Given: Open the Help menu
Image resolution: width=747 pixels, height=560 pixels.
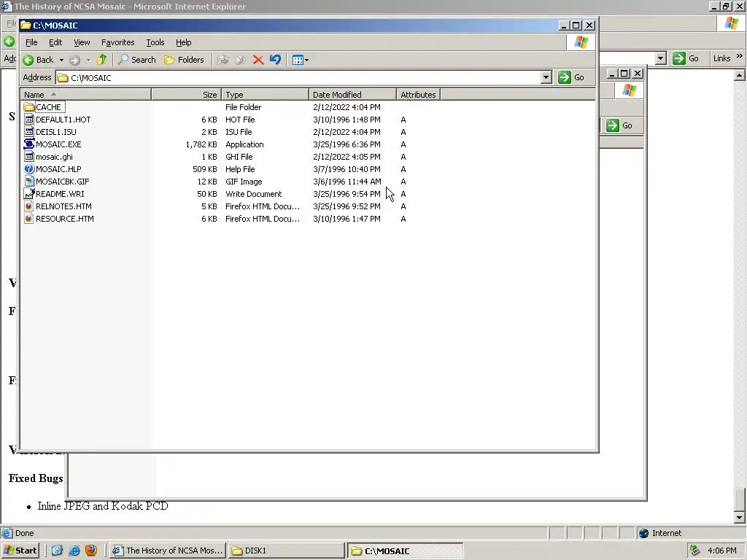Looking at the screenshot, I should point(183,42).
